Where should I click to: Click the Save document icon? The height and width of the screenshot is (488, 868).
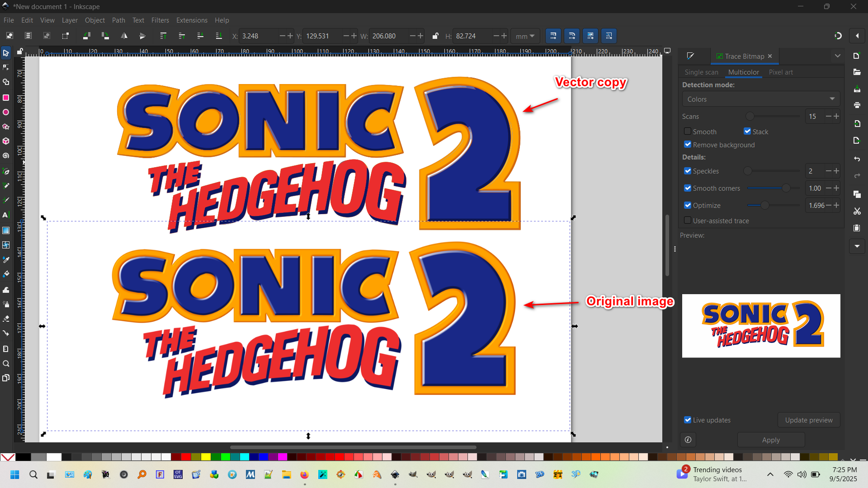[857, 89]
